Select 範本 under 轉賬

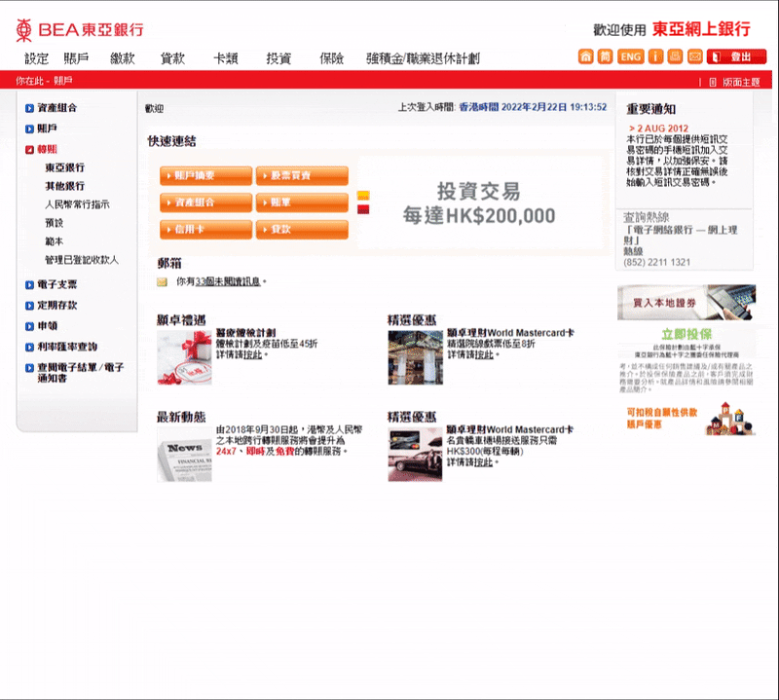[55, 241]
